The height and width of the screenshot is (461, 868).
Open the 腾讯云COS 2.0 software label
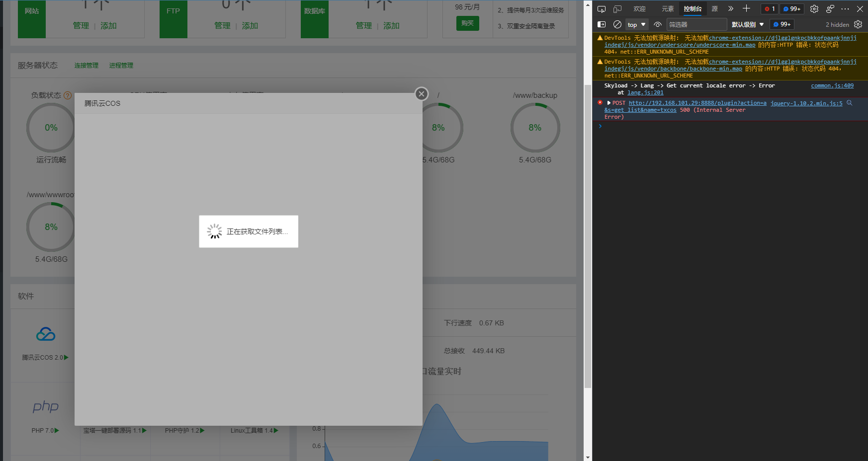pyautogui.click(x=45, y=358)
